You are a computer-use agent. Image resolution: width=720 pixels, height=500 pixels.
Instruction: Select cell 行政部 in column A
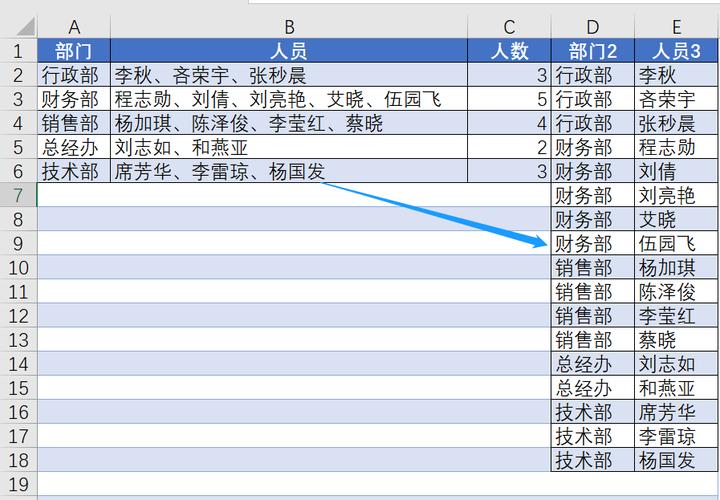point(74,75)
